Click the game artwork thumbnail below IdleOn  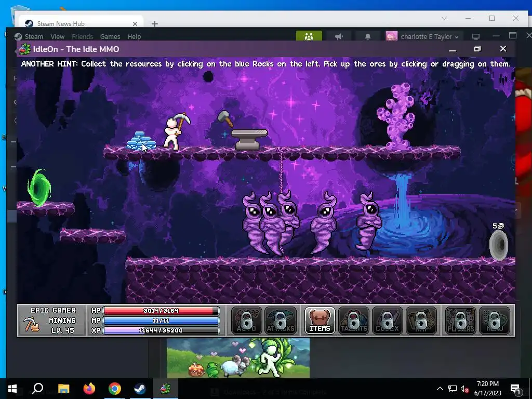coord(238,357)
